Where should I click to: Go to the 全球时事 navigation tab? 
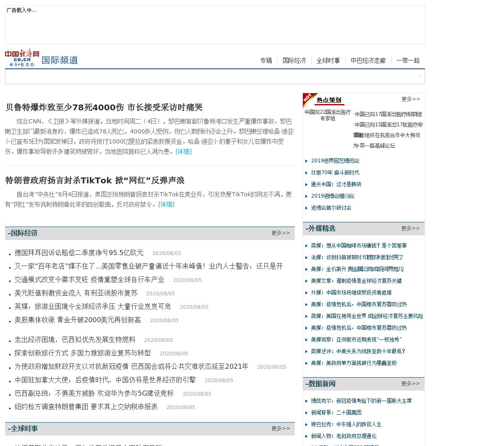click(x=328, y=60)
